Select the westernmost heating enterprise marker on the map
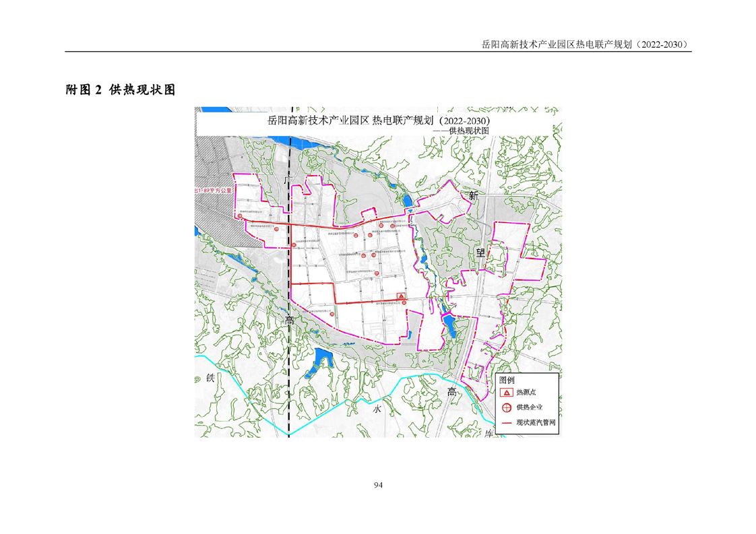This screenshot has height=534, width=756. click(241, 216)
